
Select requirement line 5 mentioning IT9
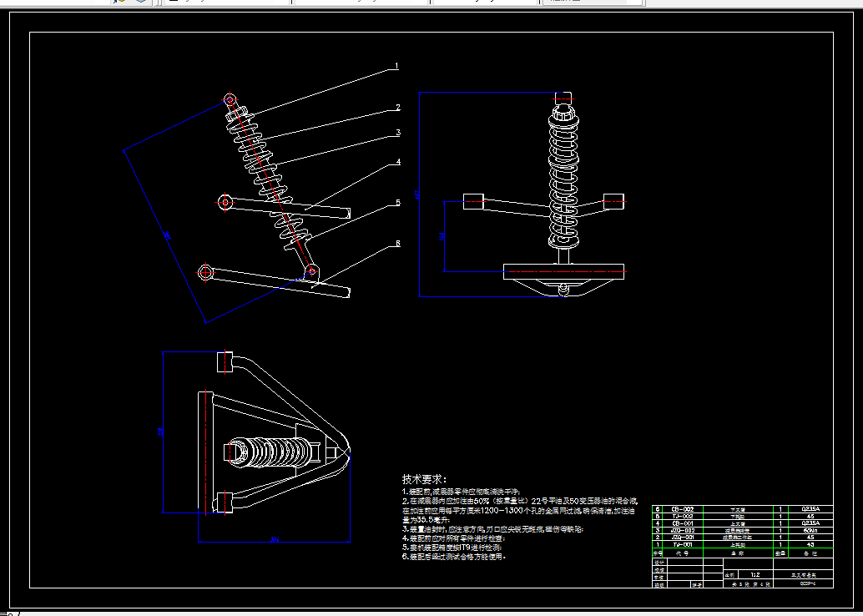click(x=452, y=548)
